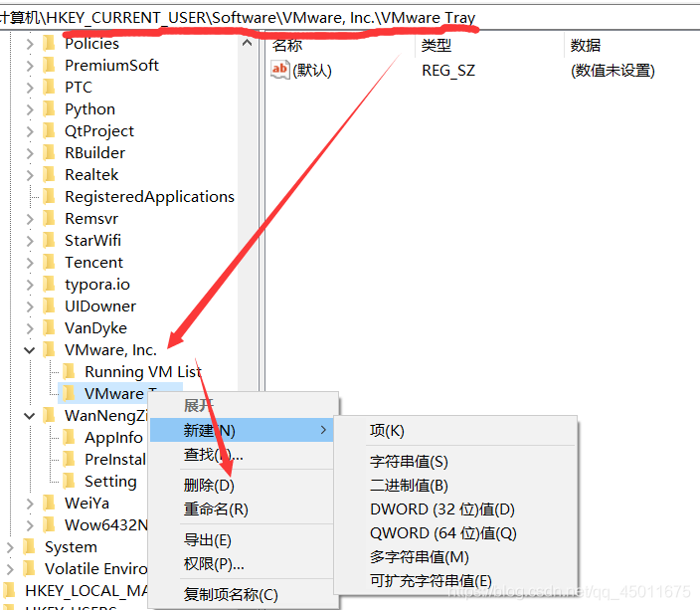Click the folder icon next to typora.io

tap(50, 285)
